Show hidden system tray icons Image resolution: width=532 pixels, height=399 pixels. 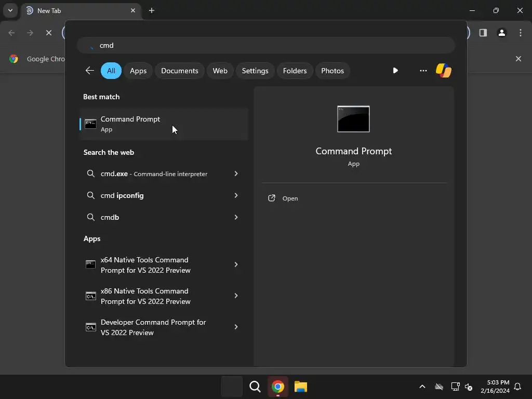tap(422, 387)
